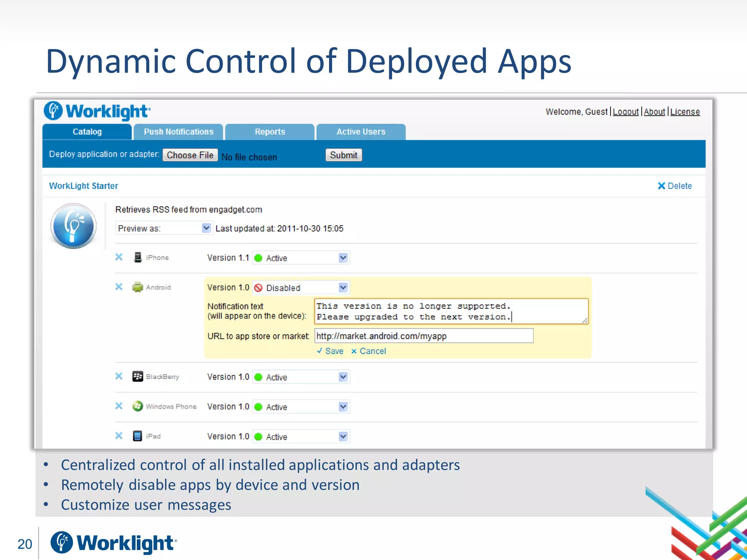
Task: Open Android Version 1.0 status dropdown
Action: [301, 288]
